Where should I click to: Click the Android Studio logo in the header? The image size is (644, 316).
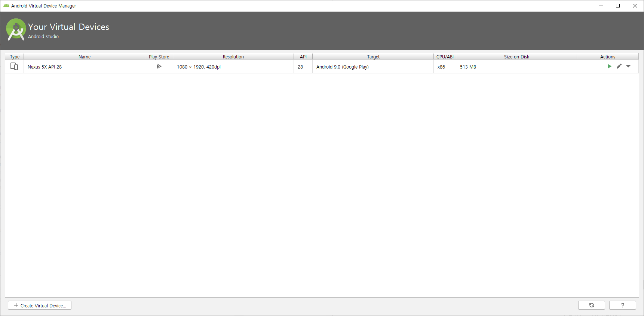tap(16, 29)
